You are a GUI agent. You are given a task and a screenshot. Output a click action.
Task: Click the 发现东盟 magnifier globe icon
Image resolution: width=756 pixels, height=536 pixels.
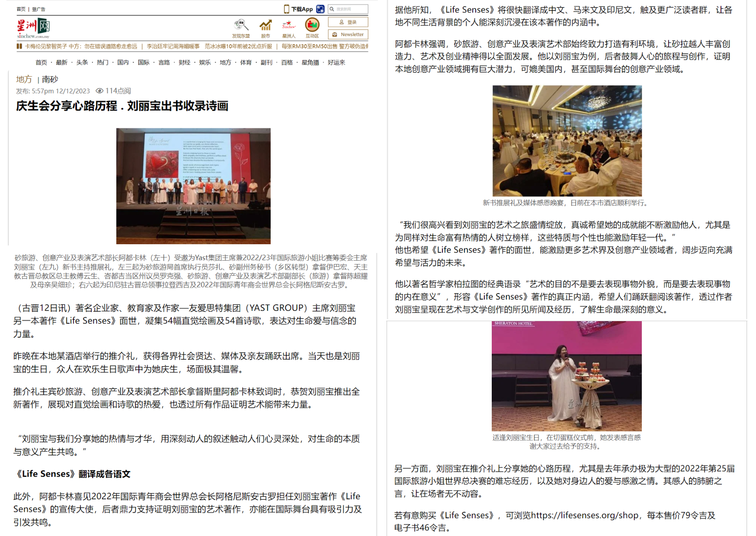pos(241,25)
